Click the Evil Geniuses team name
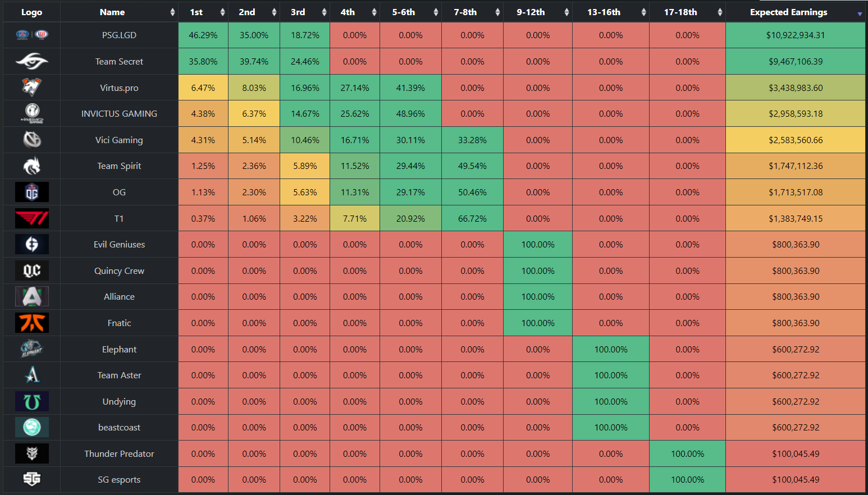 pos(119,245)
